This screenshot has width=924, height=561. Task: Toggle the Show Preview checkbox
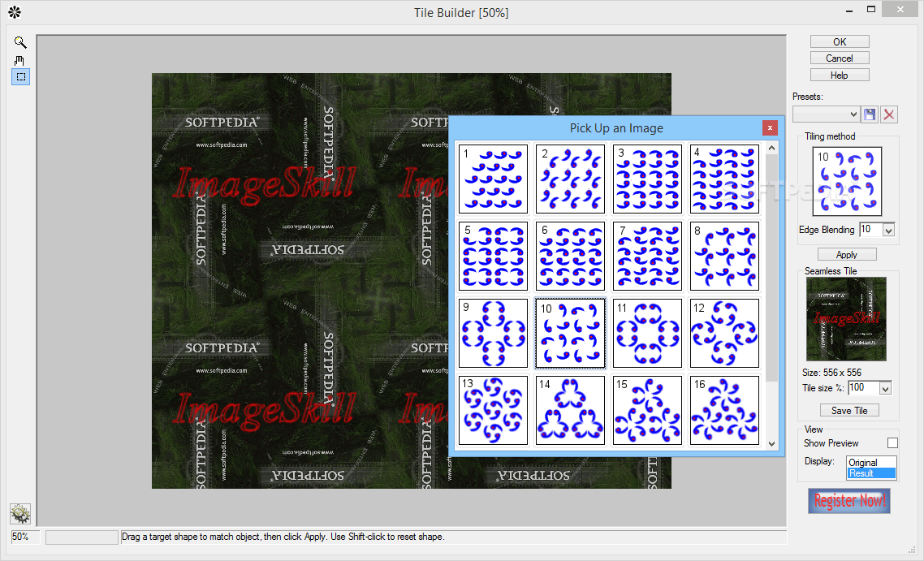[892, 442]
